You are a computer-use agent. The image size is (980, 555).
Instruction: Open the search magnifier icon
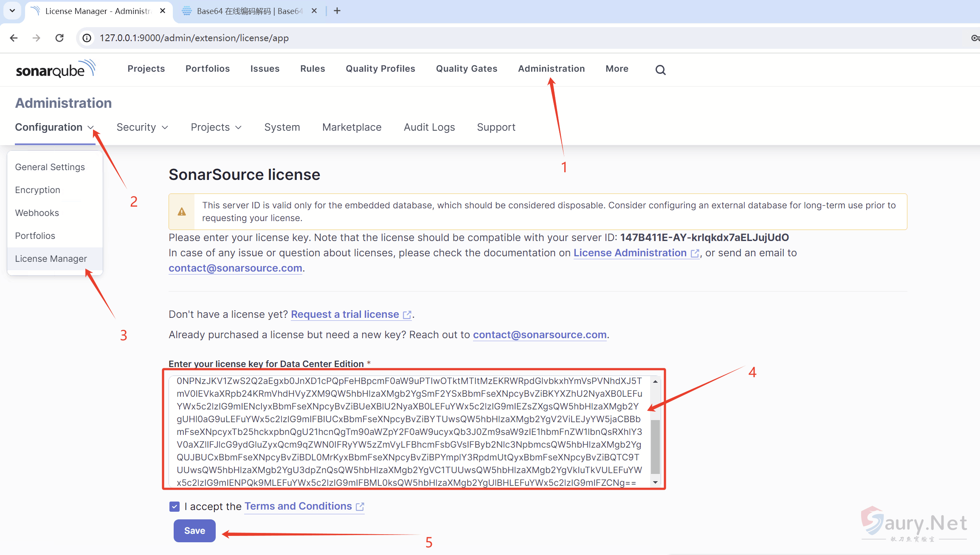pos(660,70)
